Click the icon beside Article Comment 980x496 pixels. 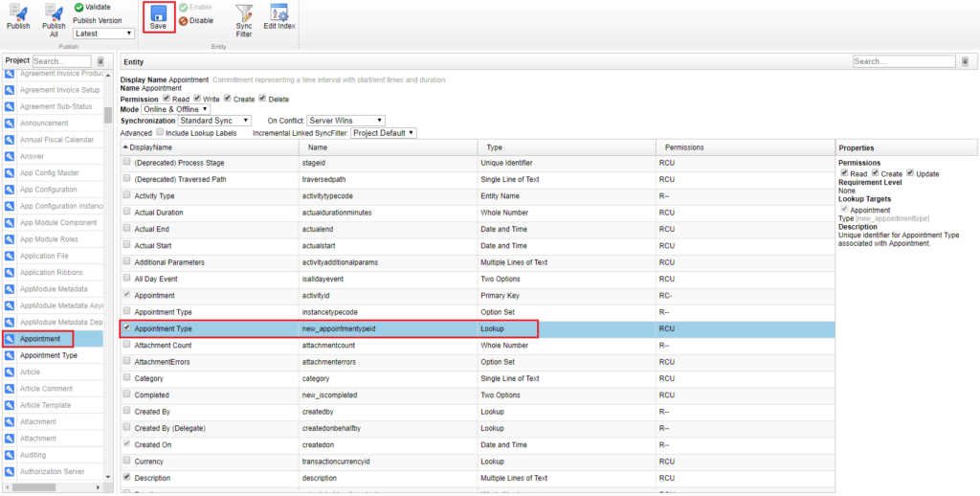pos(10,389)
